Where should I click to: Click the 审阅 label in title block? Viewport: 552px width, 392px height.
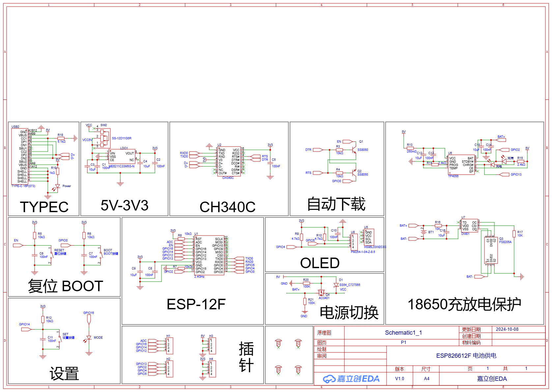point(322,356)
